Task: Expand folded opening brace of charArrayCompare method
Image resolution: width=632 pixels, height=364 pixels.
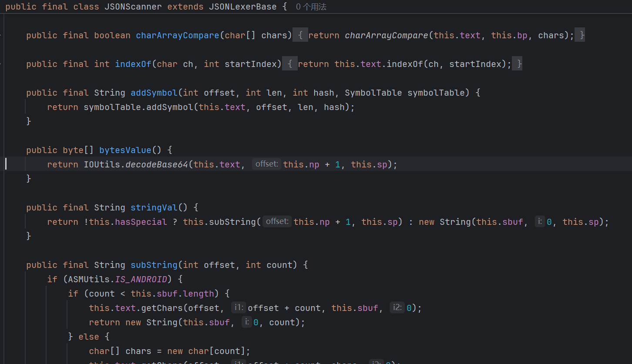Action: pyautogui.click(x=300, y=35)
